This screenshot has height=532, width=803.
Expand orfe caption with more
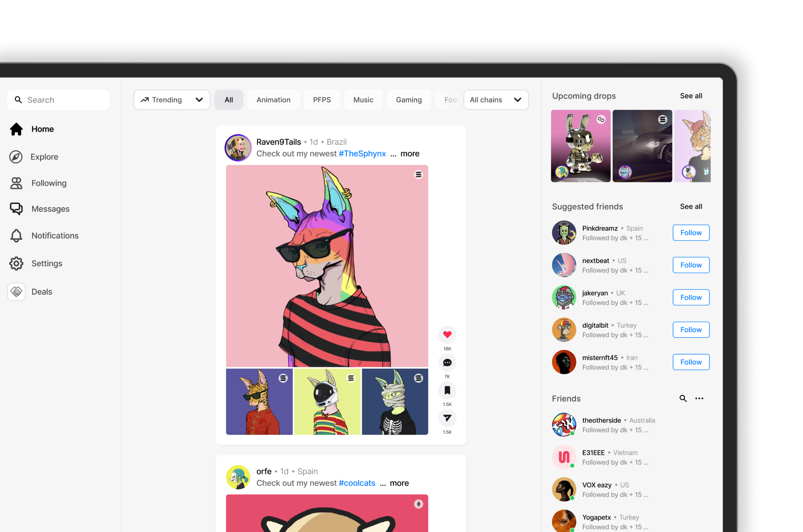[x=399, y=483]
